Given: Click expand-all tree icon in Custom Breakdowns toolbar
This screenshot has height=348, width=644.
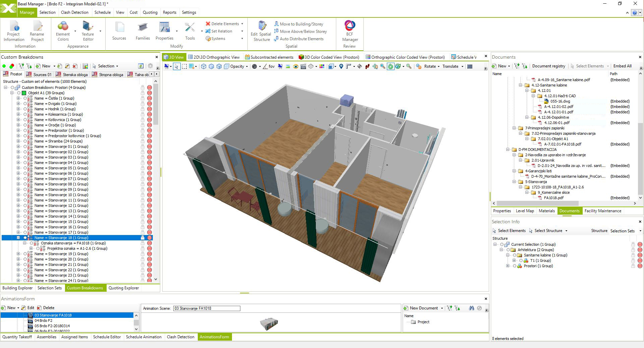Looking at the screenshot, I should [x=29, y=66].
